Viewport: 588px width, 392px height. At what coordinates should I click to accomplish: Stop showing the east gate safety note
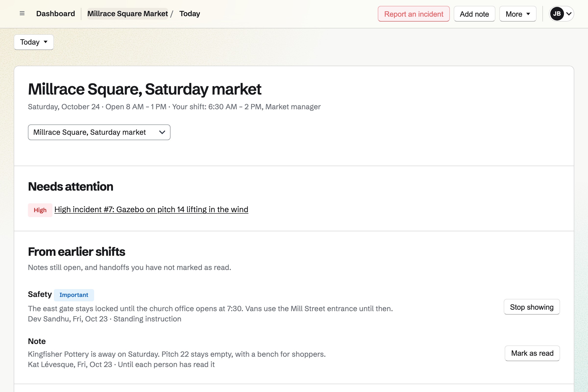[531, 307]
